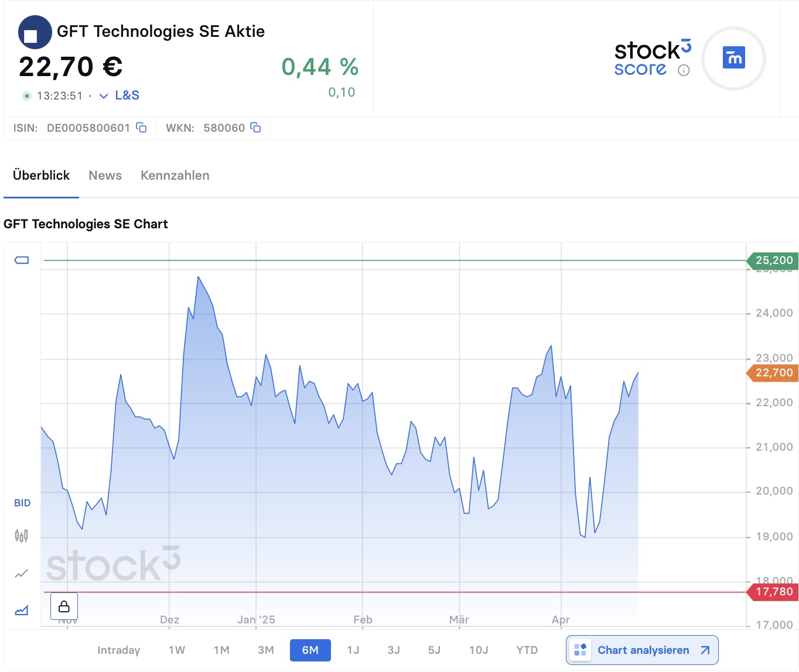Image resolution: width=799 pixels, height=672 pixels.
Task: Click the red 17,780 price label
Action: 773,592
